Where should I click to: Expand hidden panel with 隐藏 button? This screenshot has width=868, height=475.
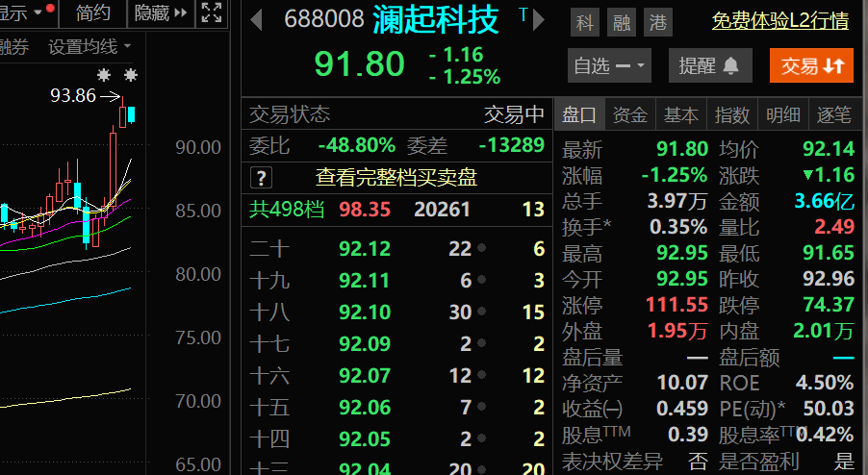click(161, 12)
